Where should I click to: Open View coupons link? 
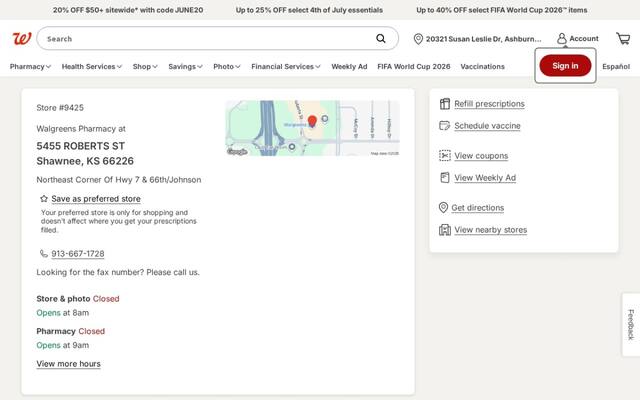pyautogui.click(x=481, y=156)
